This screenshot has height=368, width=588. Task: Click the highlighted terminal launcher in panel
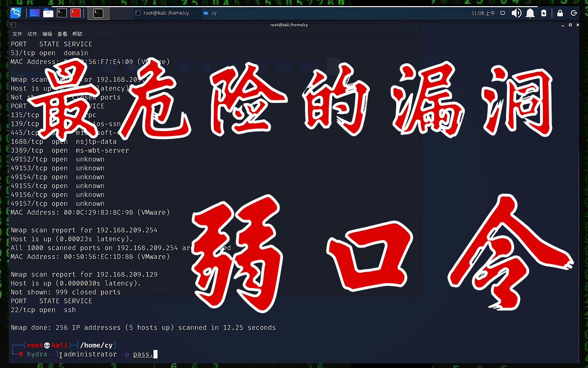pyautogui.click(x=98, y=13)
